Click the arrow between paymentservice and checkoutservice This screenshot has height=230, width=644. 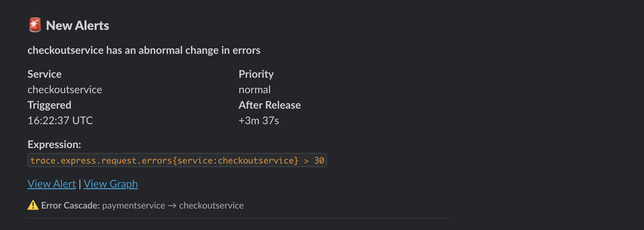(x=172, y=205)
